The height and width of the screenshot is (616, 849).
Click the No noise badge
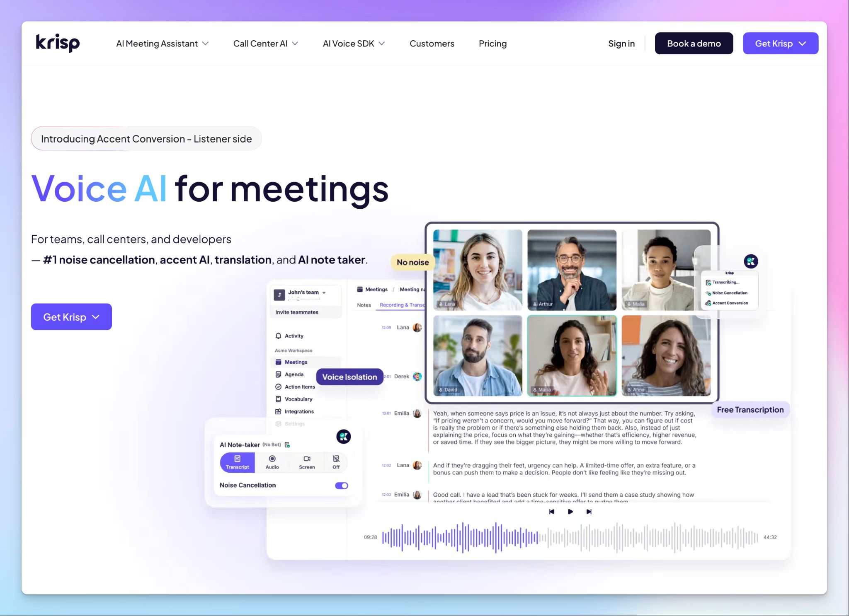412,262
